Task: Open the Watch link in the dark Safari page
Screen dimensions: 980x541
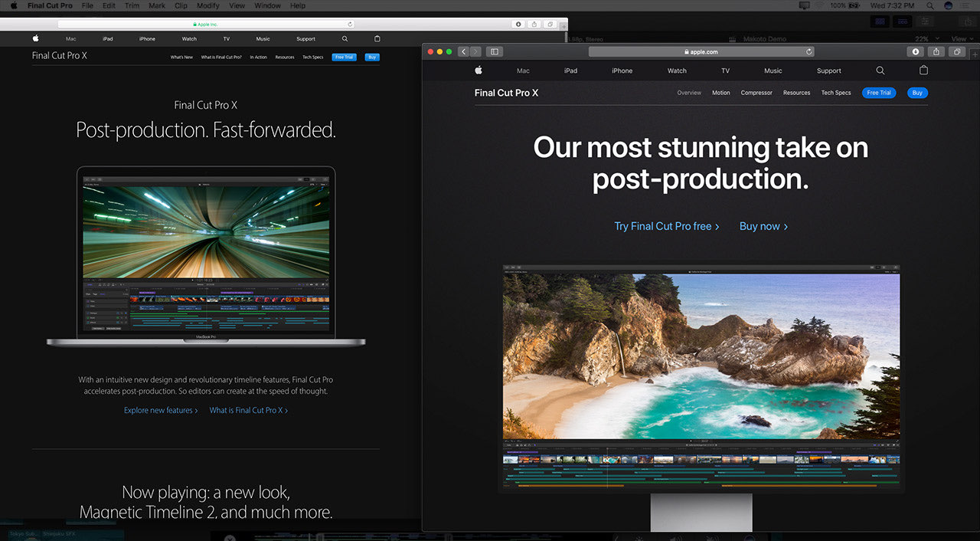Action: tap(677, 70)
